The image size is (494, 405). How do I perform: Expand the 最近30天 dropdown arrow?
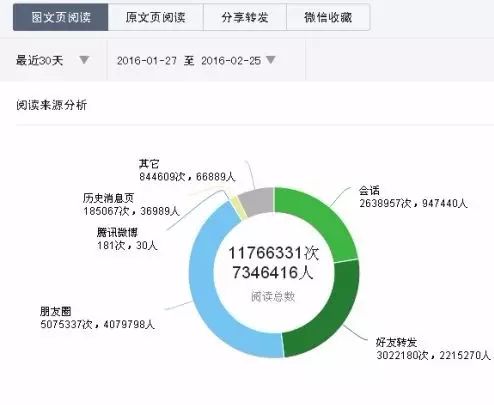point(84,60)
